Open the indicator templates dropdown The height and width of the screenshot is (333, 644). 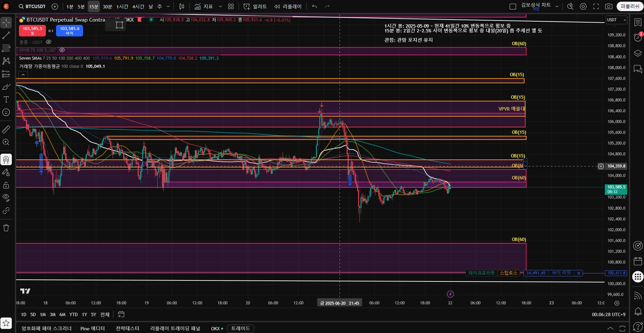tap(220, 6)
